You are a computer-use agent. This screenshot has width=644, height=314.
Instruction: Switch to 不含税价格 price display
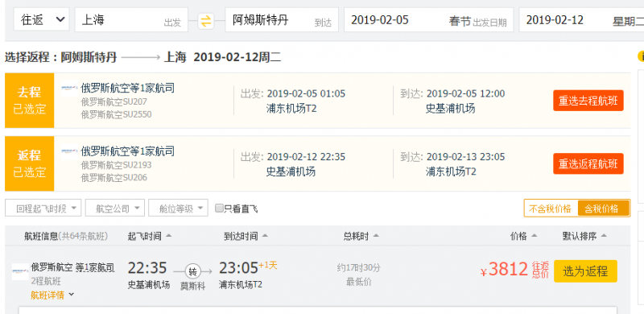click(551, 209)
